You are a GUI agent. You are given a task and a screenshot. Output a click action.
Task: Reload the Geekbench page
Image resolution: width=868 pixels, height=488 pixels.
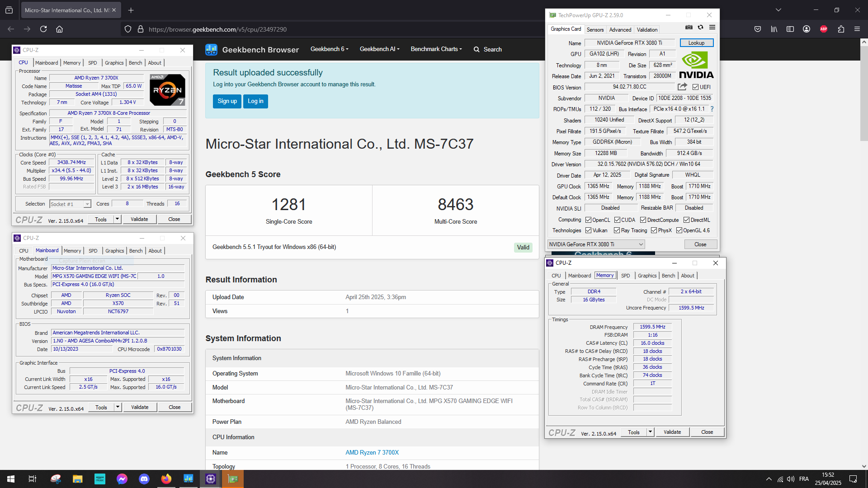(x=43, y=29)
